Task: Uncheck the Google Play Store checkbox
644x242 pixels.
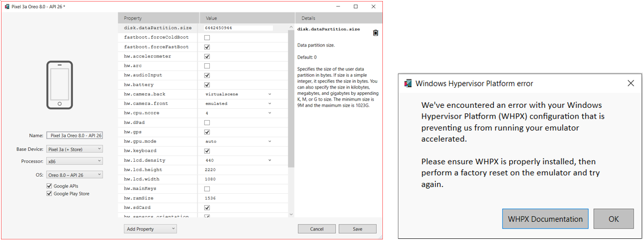Action: [49, 194]
